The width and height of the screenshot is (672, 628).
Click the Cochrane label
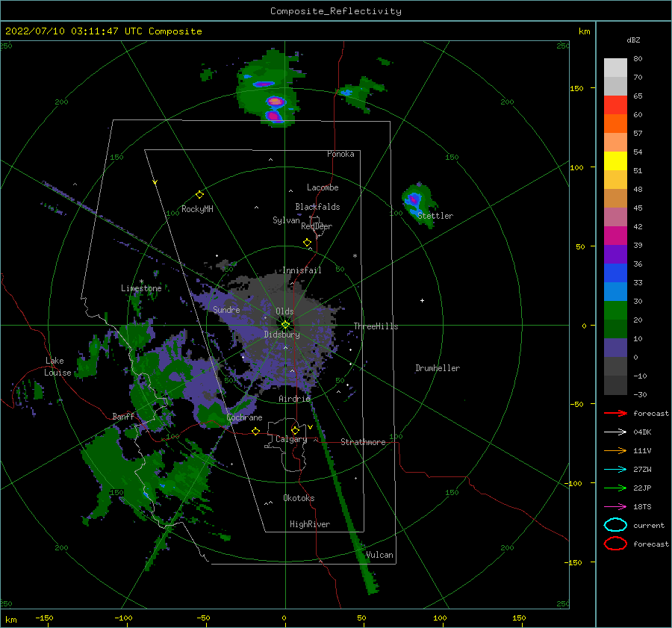(244, 417)
